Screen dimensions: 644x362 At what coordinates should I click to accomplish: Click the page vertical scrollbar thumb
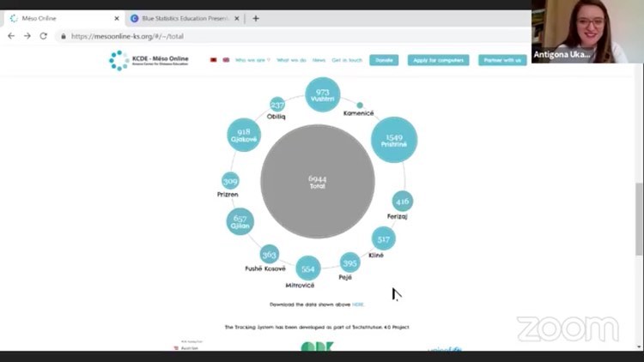tap(639, 219)
